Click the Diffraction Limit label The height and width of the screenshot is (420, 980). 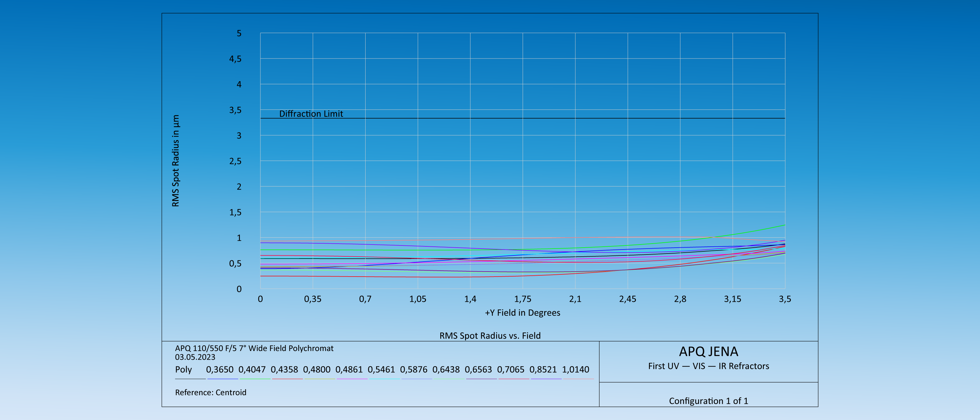(311, 114)
